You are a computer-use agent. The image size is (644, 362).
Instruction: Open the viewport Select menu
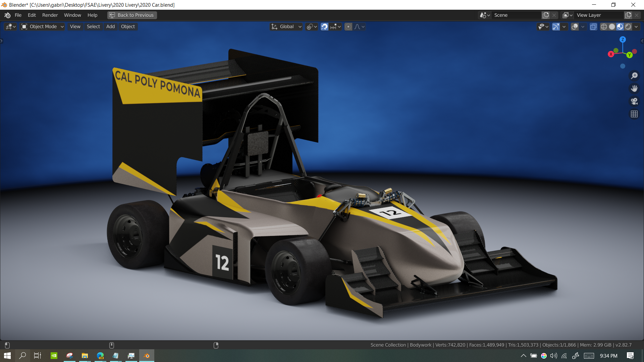[x=93, y=26]
